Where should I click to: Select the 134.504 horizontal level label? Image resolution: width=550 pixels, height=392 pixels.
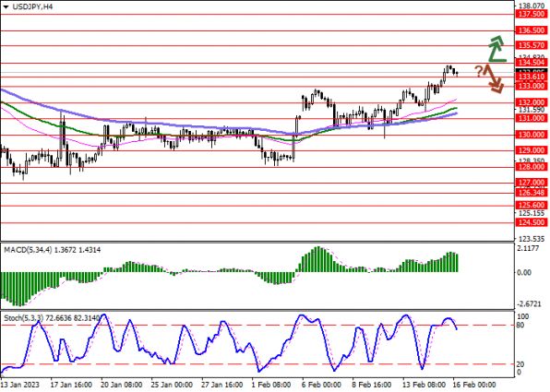tap(532, 63)
